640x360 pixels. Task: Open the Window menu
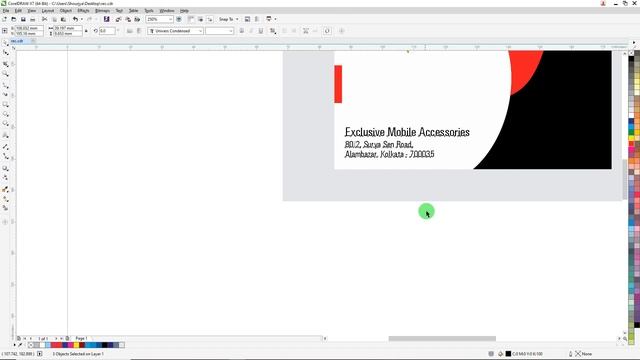pyautogui.click(x=167, y=11)
